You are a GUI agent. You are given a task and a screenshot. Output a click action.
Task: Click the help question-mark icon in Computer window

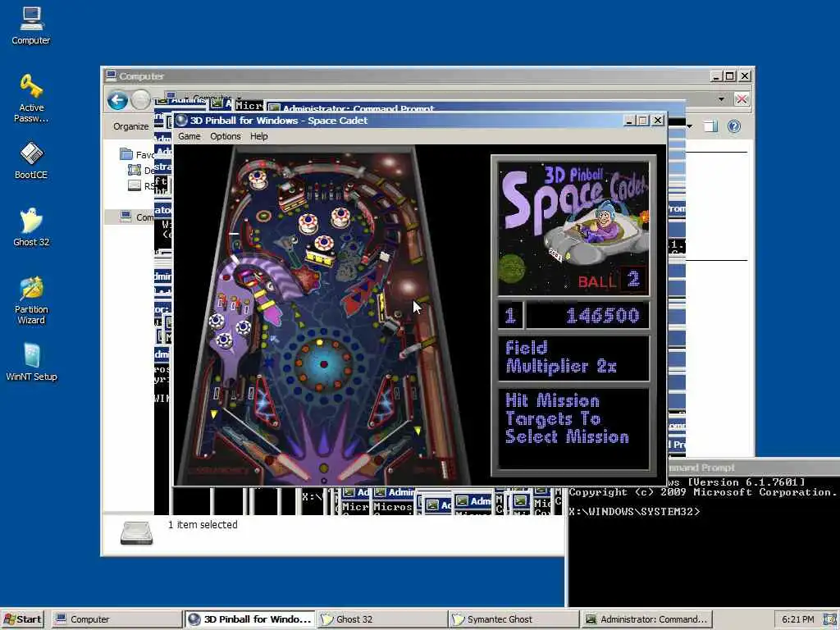point(734,126)
